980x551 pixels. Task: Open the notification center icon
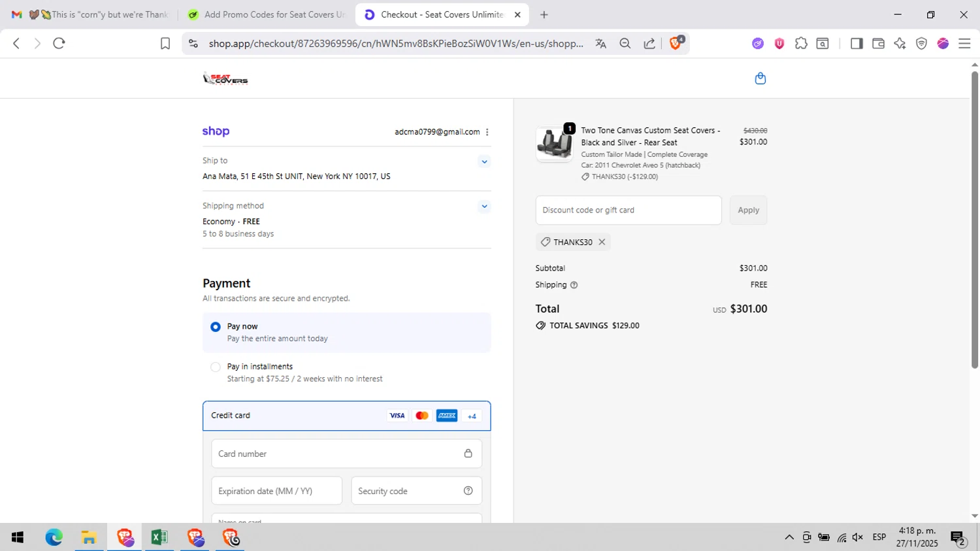click(958, 538)
